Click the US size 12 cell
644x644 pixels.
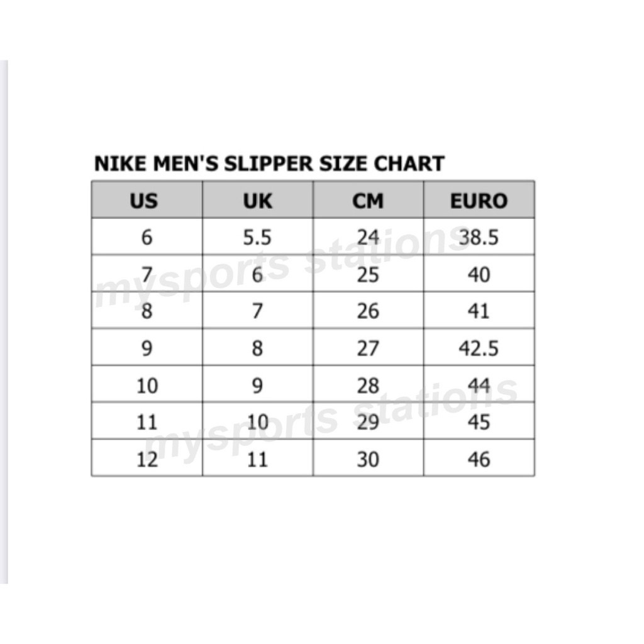(147, 458)
